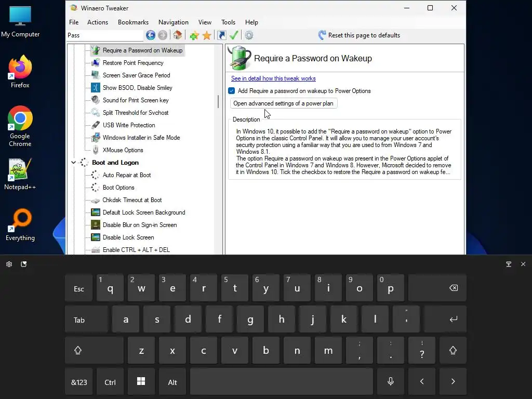Open settings via toolbar gear icon

pyautogui.click(x=249, y=35)
